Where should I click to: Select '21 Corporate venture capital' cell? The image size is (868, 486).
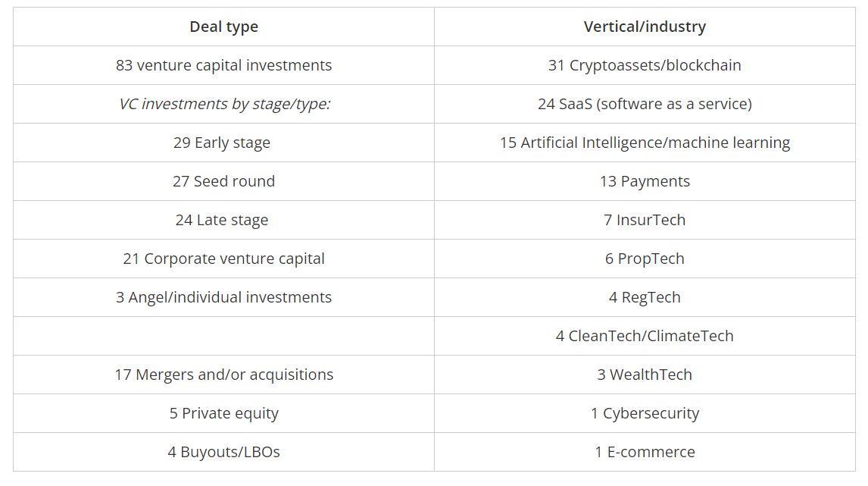223,259
